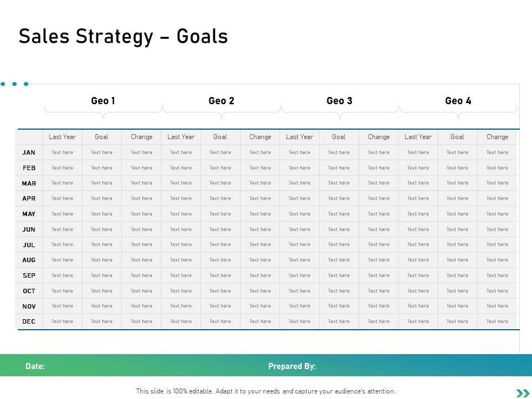Click the Prepared By field
Image resolution: width=532 pixels, height=399 pixels.
coord(292,366)
